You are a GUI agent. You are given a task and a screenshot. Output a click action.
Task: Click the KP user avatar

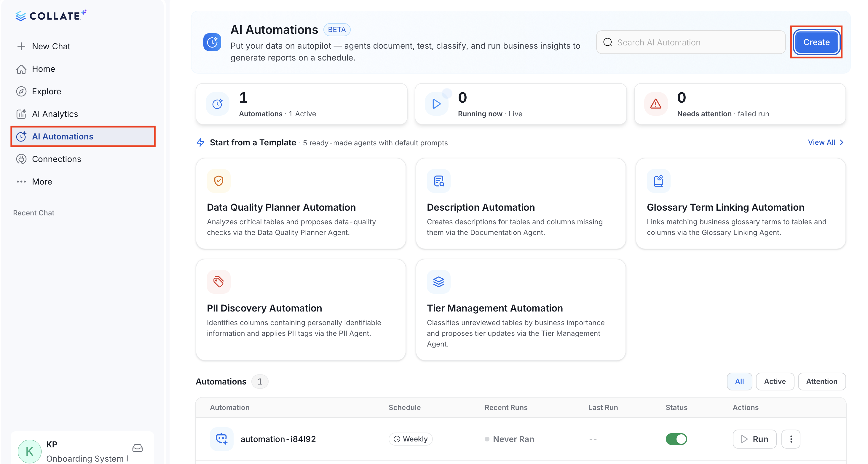[30, 451]
